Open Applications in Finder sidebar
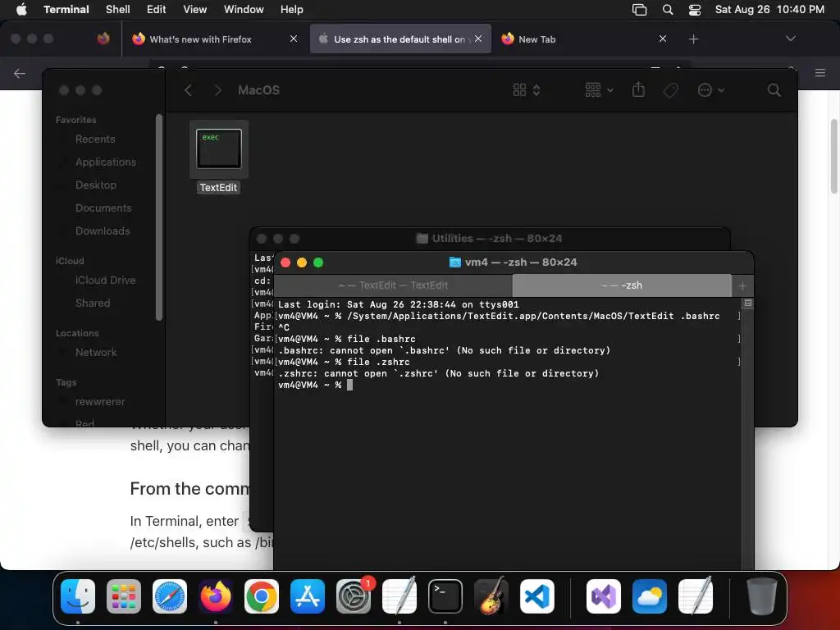The height and width of the screenshot is (630, 840). click(106, 162)
